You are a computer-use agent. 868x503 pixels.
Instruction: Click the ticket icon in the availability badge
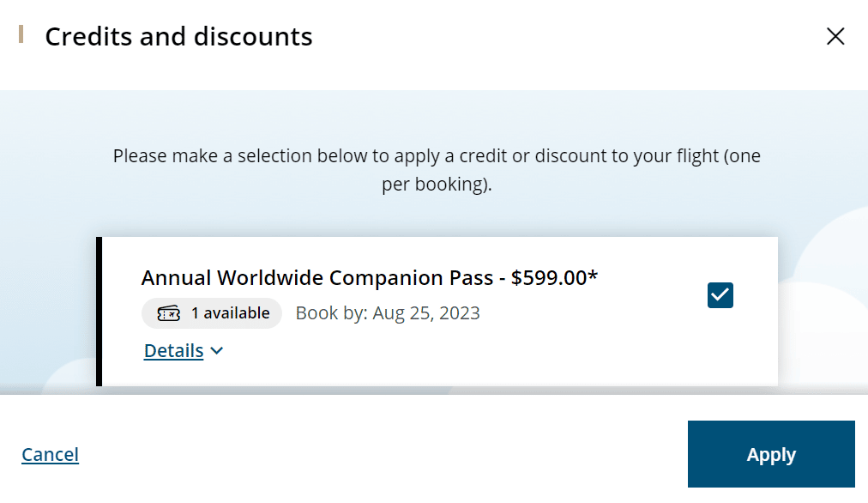(x=169, y=314)
